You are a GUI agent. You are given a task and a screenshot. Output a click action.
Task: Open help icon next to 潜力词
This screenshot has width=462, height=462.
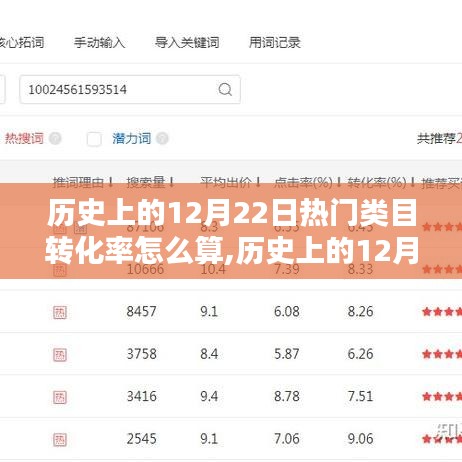162,138
